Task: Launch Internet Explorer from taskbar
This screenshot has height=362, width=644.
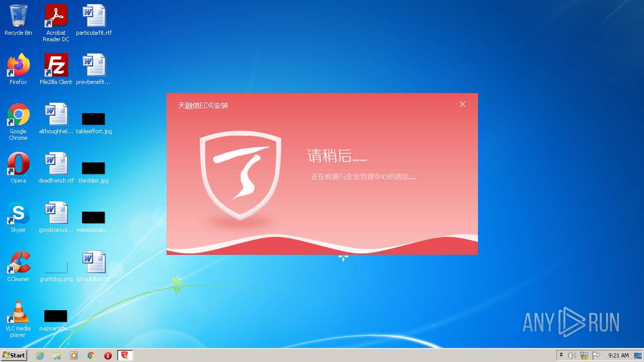Action: tap(40, 355)
